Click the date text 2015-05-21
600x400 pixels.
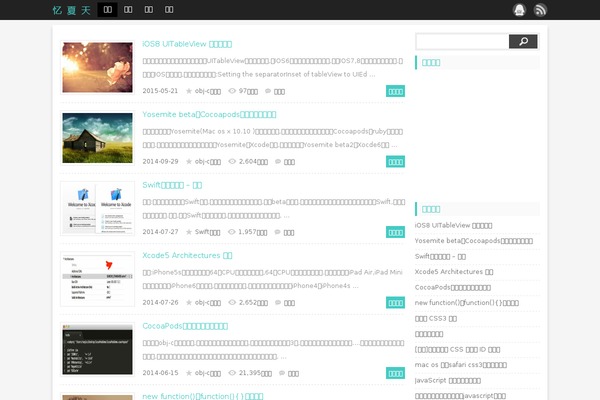click(160, 91)
